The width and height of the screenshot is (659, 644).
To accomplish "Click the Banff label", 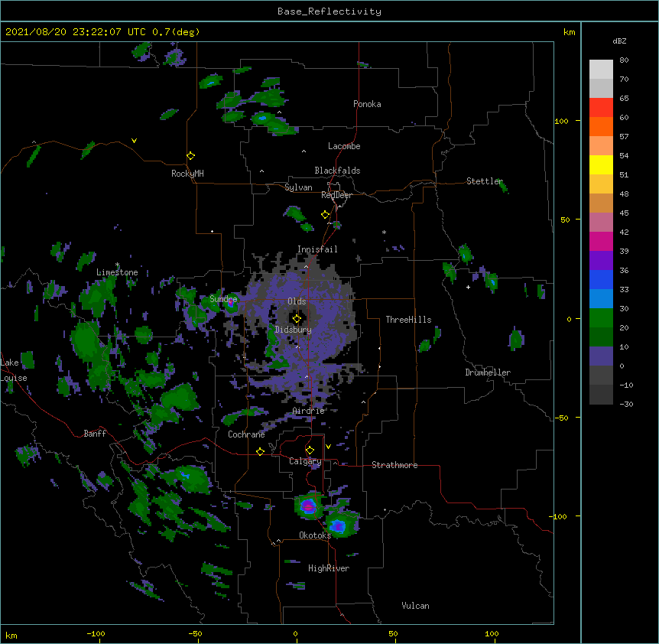I will pos(95,434).
